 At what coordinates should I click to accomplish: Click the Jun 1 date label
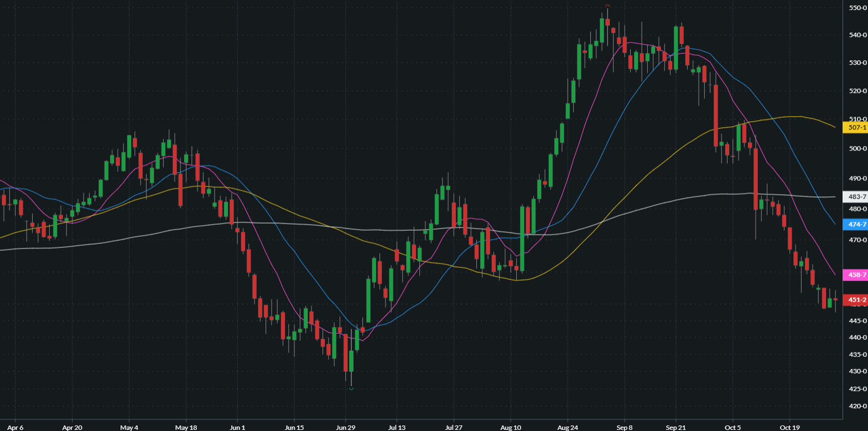237,427
